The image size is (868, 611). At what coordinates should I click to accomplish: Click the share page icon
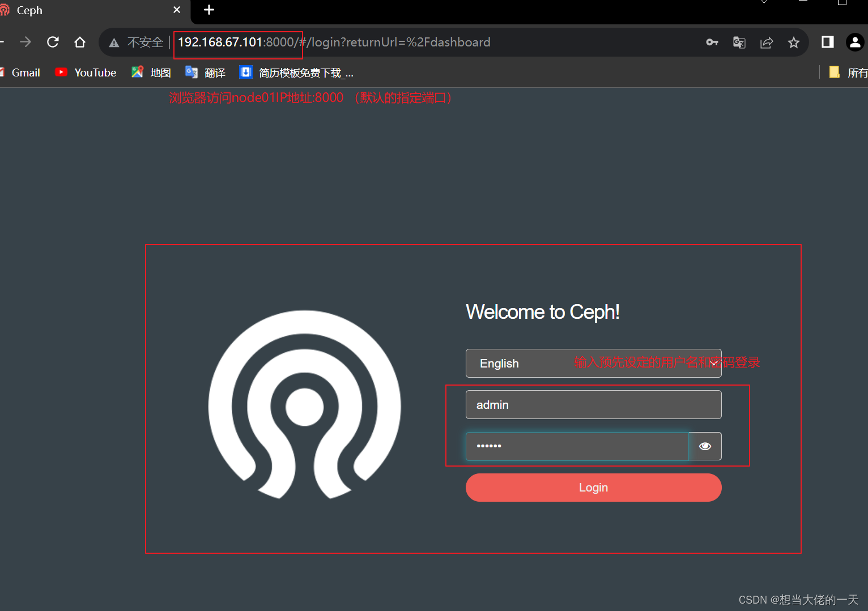[767, 42]
